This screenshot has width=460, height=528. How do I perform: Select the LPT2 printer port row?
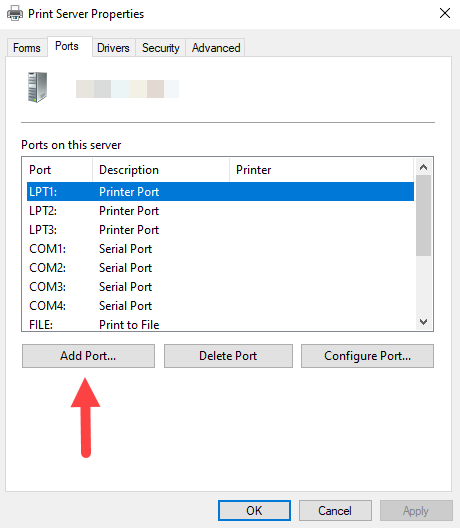coord(220,211)
